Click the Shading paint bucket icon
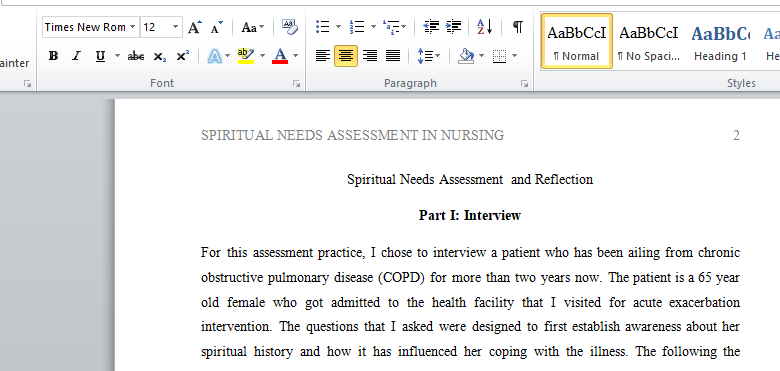Viewport: 780px width, 371px height. [x=466, y=56]
